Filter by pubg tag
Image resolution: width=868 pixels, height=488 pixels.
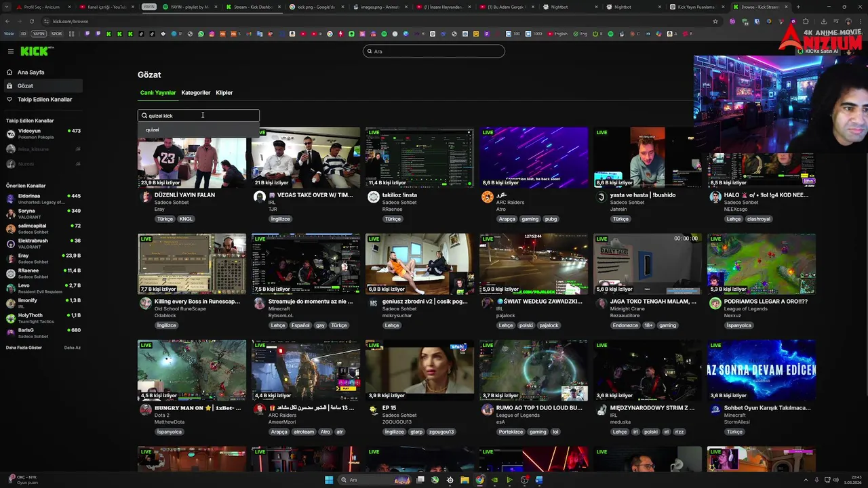tap(551, 219)
